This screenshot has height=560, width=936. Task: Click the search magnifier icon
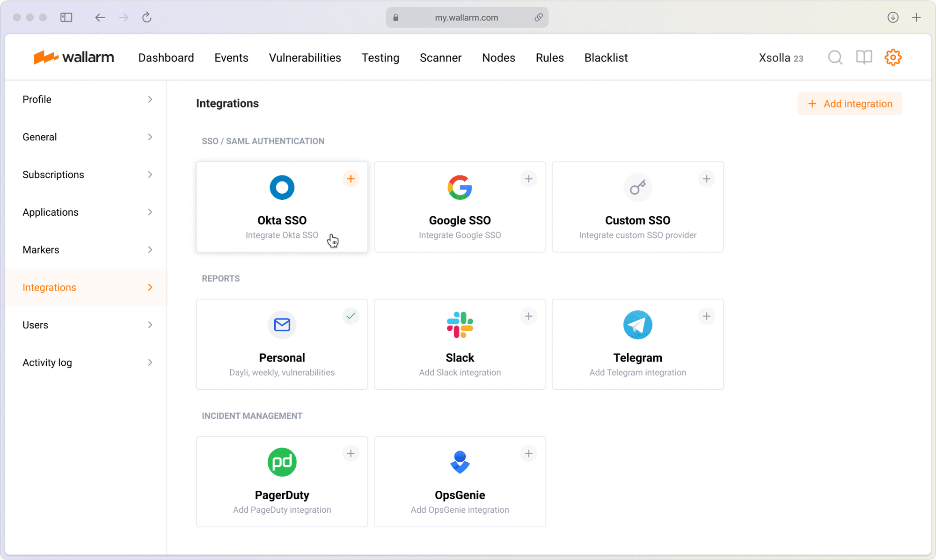(x=835, y=58)
